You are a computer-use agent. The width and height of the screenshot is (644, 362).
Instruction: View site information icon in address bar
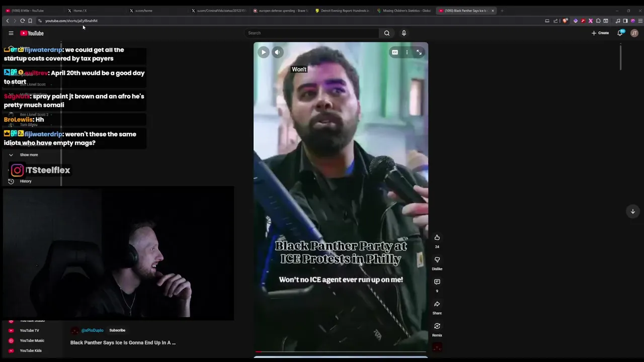40,21
